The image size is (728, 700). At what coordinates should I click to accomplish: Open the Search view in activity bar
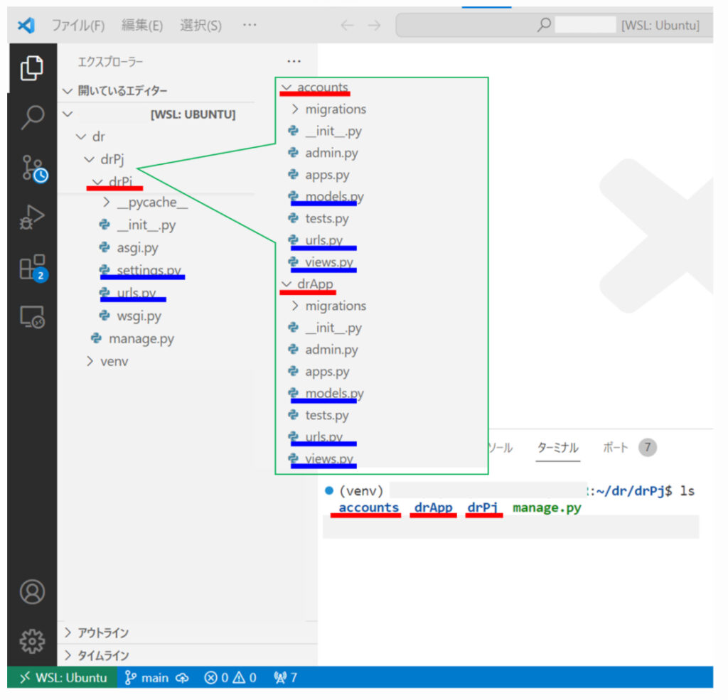coord(32,117)
